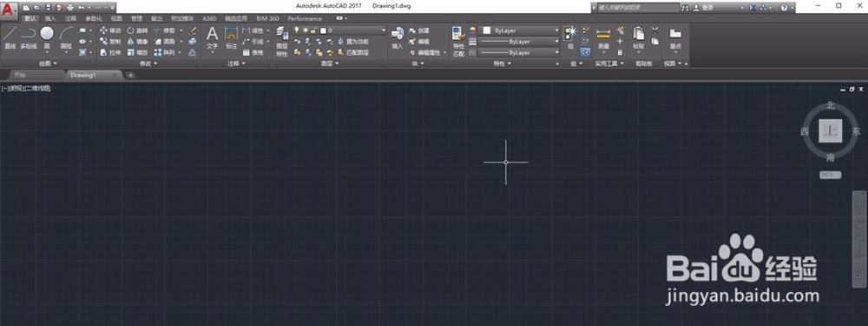Select the 文字 (Text) tool icon
Image resolution: width=868 pixels, height=326 pixels.
click(213, 34)
